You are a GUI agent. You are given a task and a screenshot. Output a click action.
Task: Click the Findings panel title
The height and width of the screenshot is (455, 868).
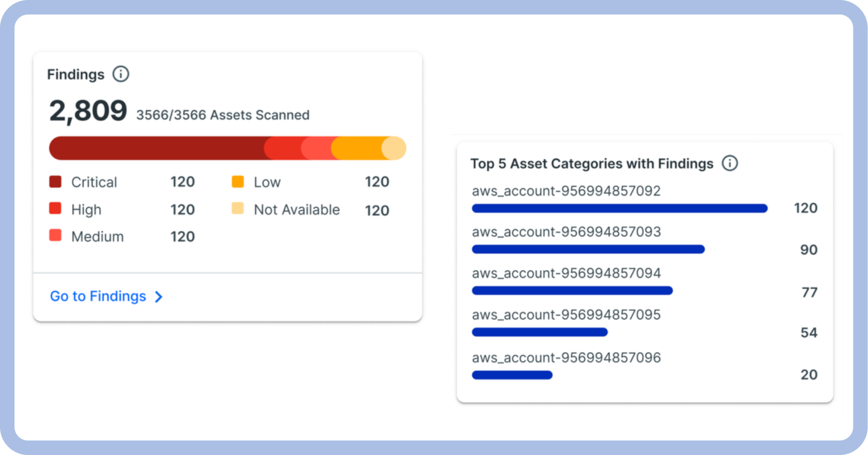click(x=75, y=74)
